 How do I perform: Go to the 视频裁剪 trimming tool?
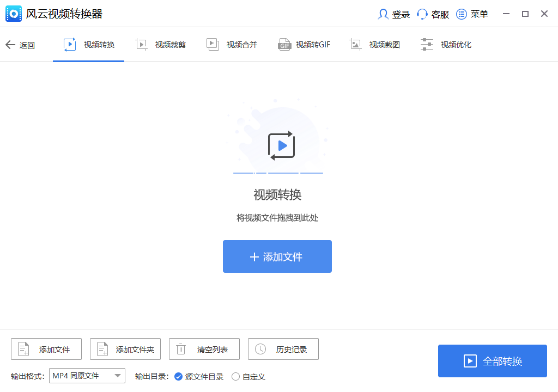161,45
